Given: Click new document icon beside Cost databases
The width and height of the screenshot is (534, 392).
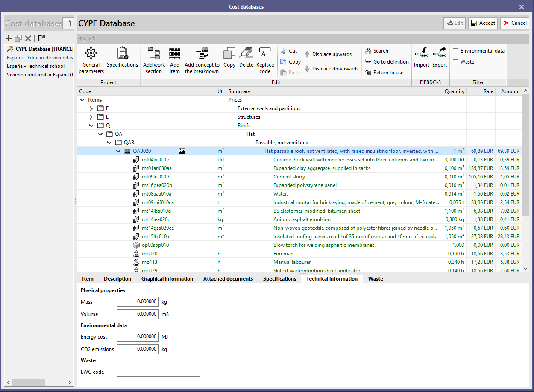Looking at the screenshot, I should pos(68,23).
